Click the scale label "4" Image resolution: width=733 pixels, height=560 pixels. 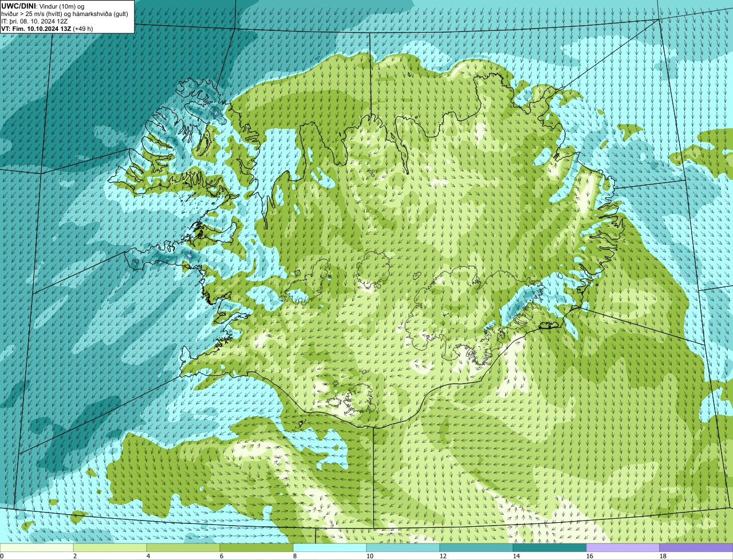tap(148, 556)
